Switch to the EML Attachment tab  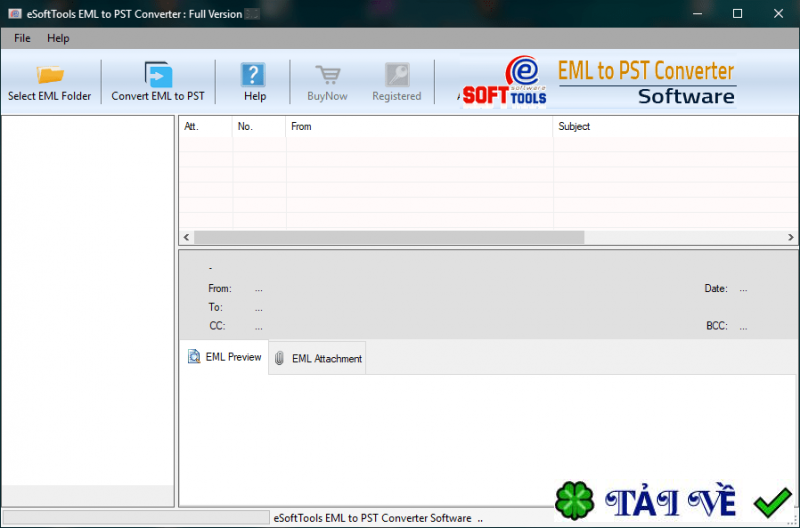(x=317, y=359)
